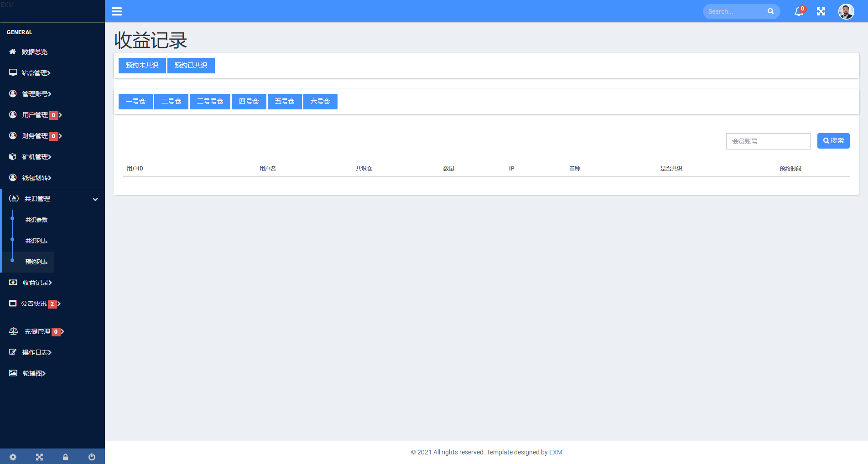Open the 共识参数 submenu item
Screen dimensions: 868x464
[x=36, y=220]
